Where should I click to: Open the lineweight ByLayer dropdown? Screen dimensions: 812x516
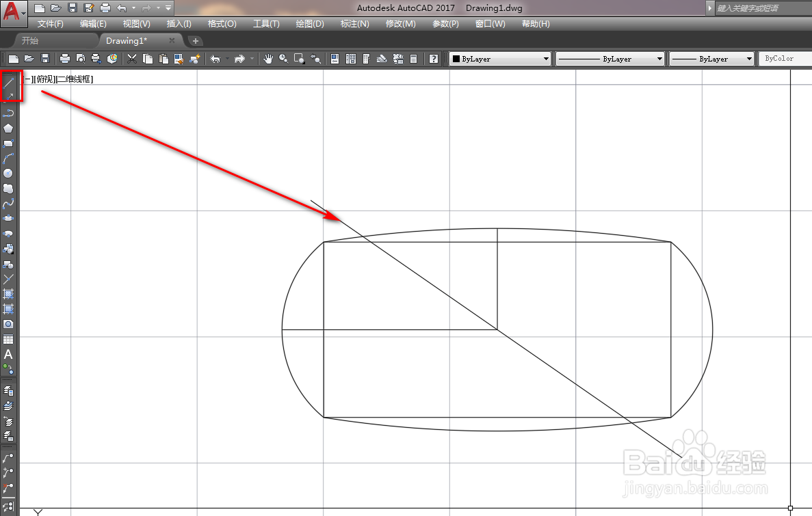711,59
